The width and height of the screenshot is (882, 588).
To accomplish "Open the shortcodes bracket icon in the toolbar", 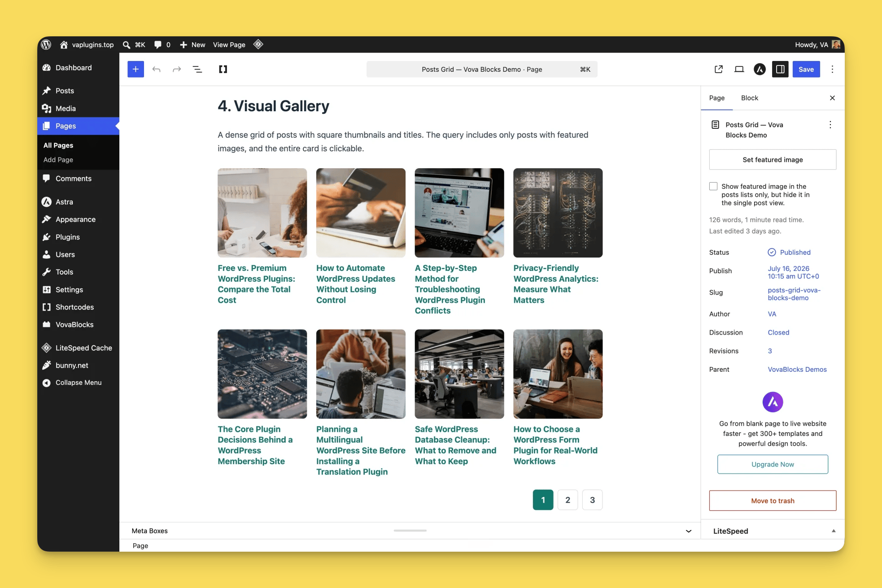I will (x=223, y=69).
